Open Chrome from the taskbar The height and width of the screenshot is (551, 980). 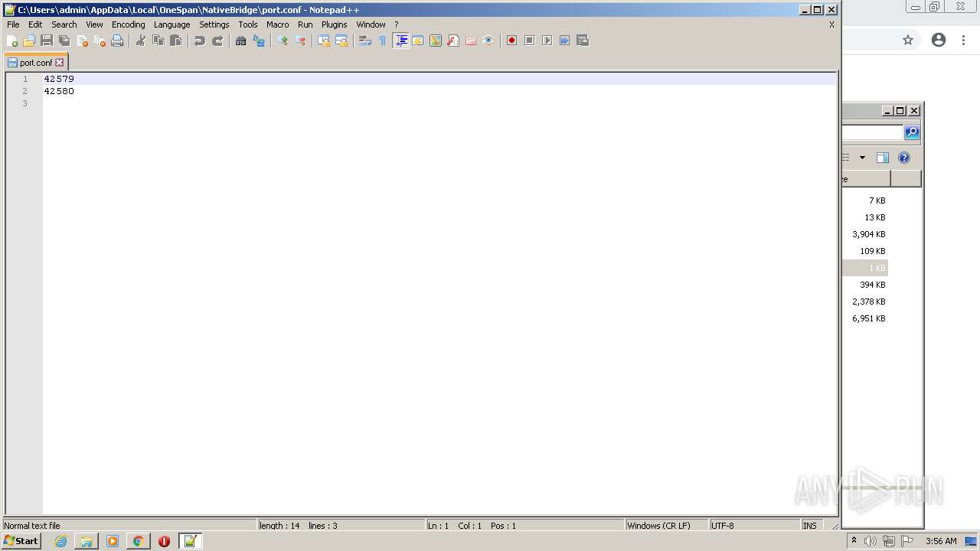pyautogui.click(x=138, y=541)
